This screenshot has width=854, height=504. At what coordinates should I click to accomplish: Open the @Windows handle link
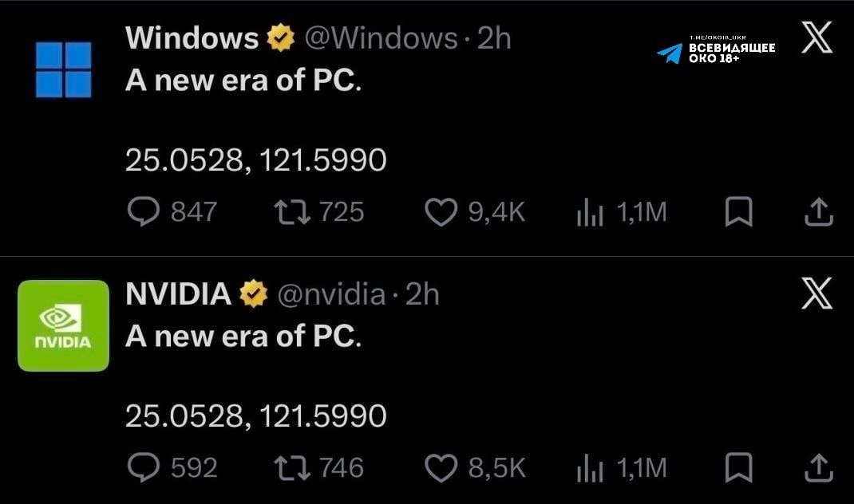coord(381,38)
